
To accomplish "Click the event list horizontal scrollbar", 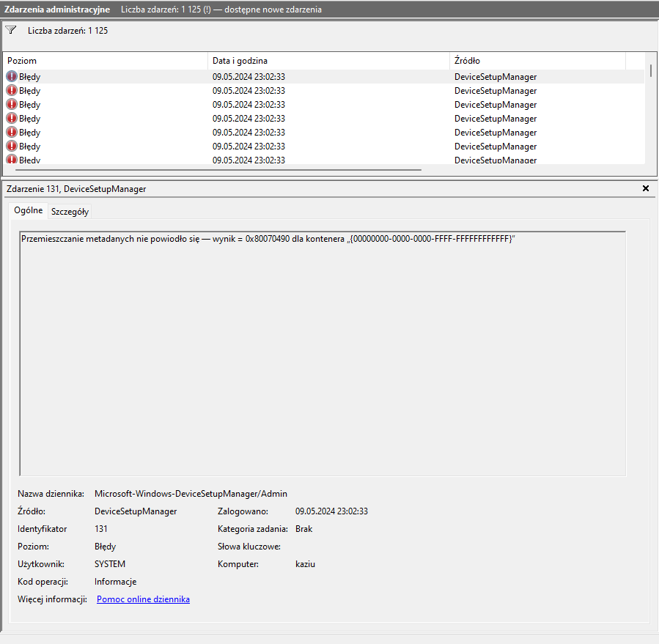I will 218,170.
